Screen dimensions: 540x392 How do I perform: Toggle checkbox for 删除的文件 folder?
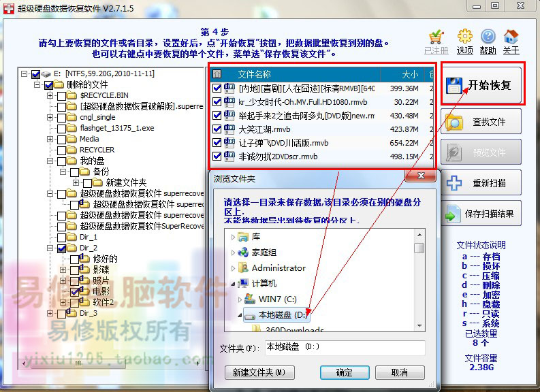(48, 84)
